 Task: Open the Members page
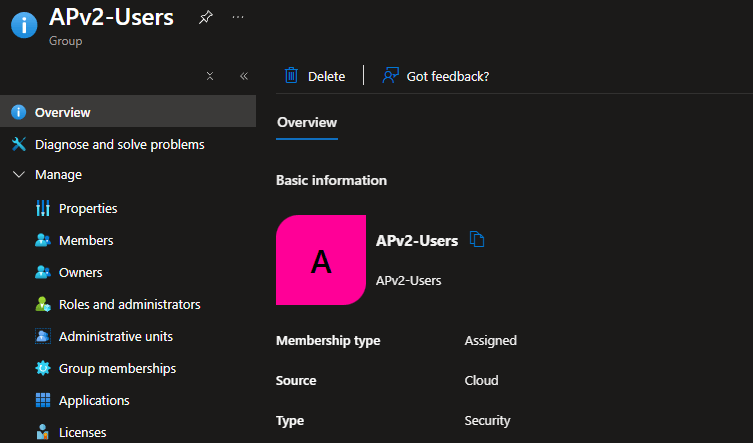point(86,240)
